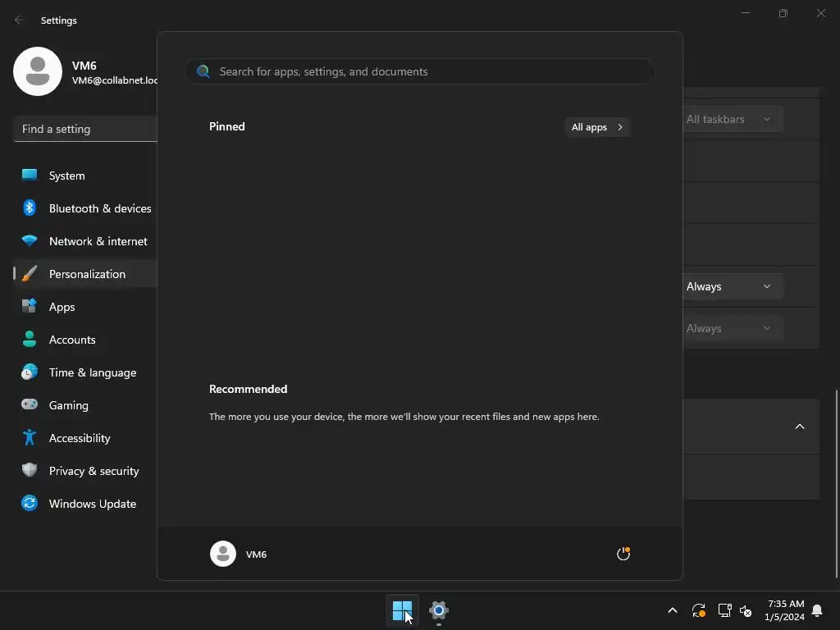Screen dimensions: 840x630
Task: Click the Windows Start button in taskbar
Action: click(402, 610)
